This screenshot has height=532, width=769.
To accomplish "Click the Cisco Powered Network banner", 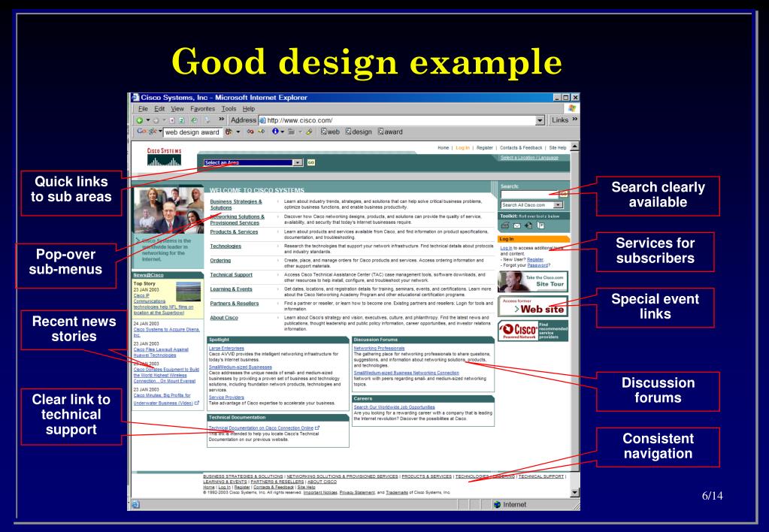I will [x=533, y=331].
